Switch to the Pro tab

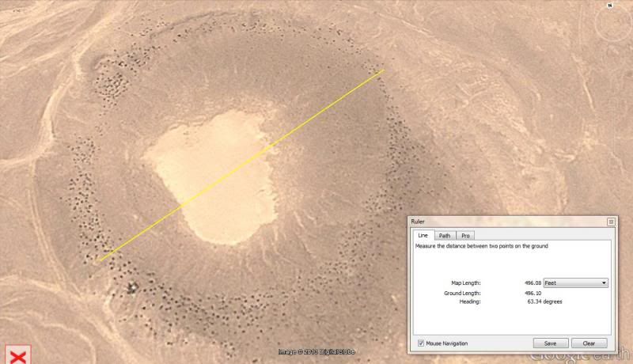click(465, 236)
